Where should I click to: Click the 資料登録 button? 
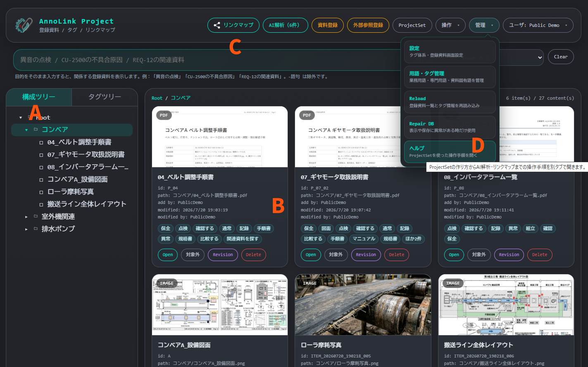328,25
